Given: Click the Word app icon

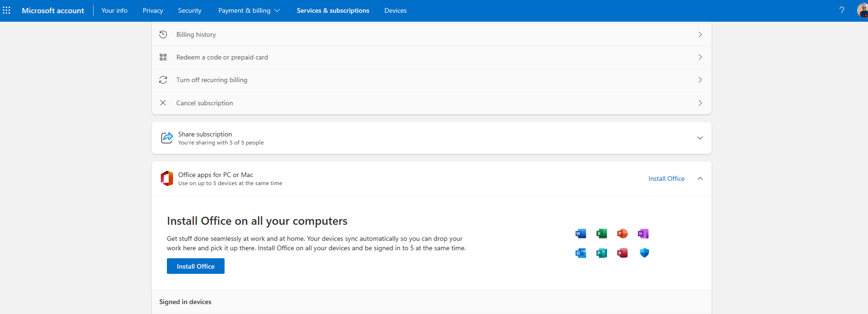Looking at the screenshot, I should (581, 233).
